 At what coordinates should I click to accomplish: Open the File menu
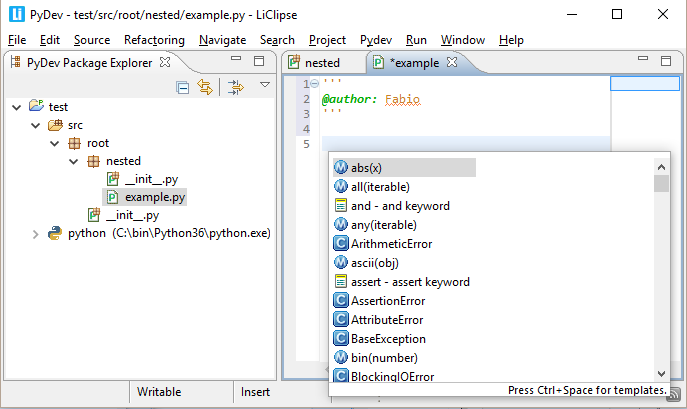tap(17, 40)
